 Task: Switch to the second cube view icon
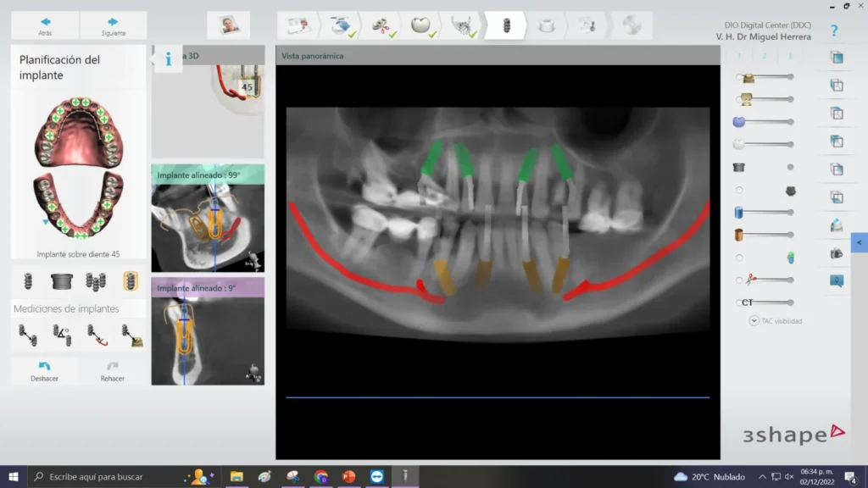coord(837,86)
